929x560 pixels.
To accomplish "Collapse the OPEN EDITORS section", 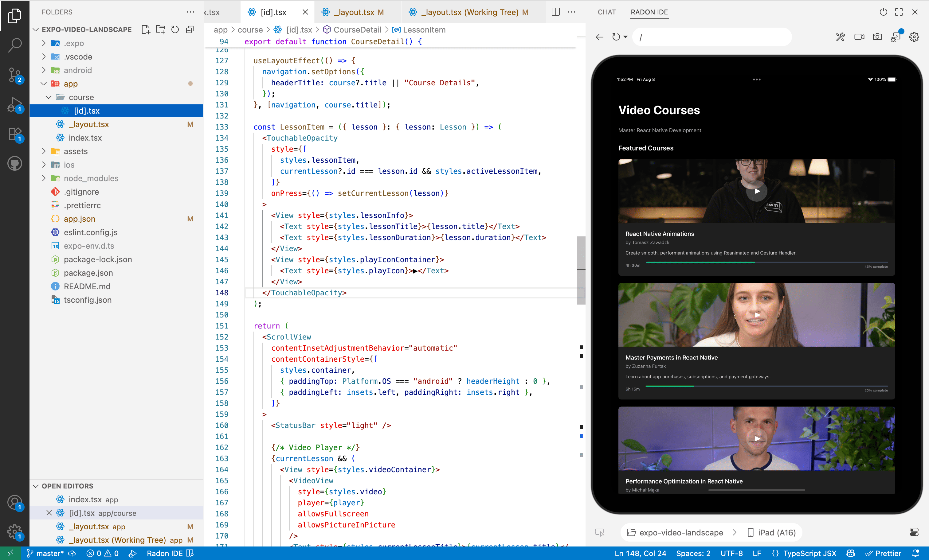I will pyautogui.click(x=36, y=486).
